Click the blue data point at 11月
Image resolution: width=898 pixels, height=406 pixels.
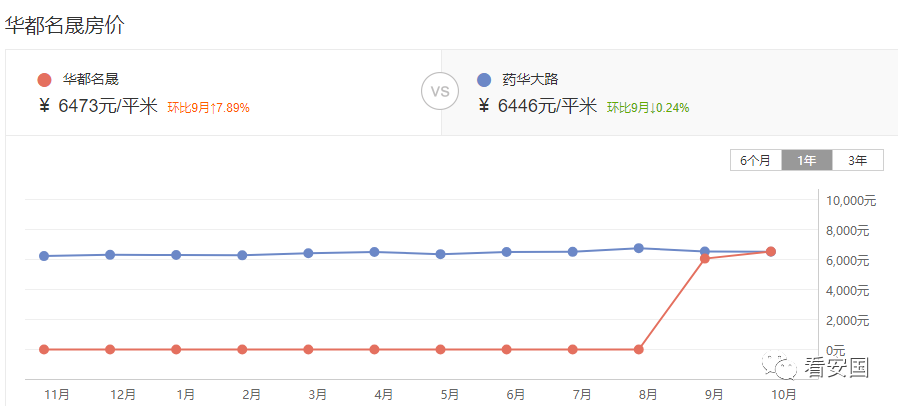click(x=44, y=256)
